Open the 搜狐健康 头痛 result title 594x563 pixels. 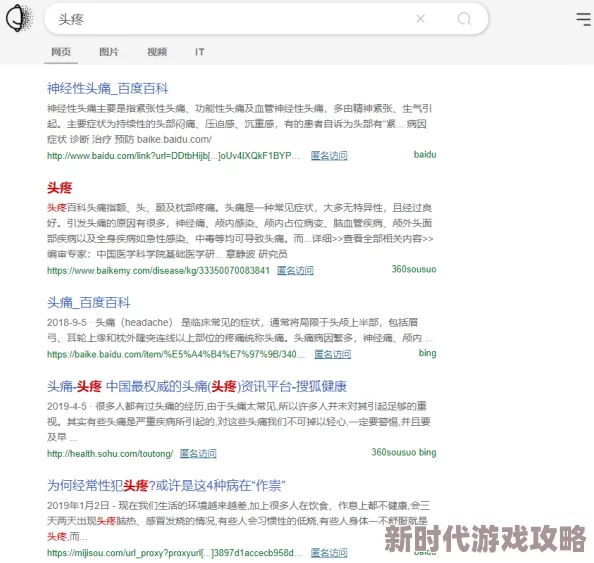click(x=197, y=386)
